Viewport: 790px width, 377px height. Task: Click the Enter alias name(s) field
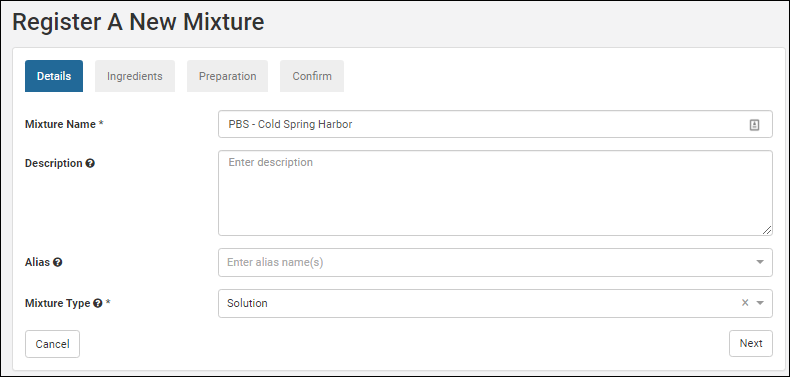pyautogui.click(x=495, y=262)
